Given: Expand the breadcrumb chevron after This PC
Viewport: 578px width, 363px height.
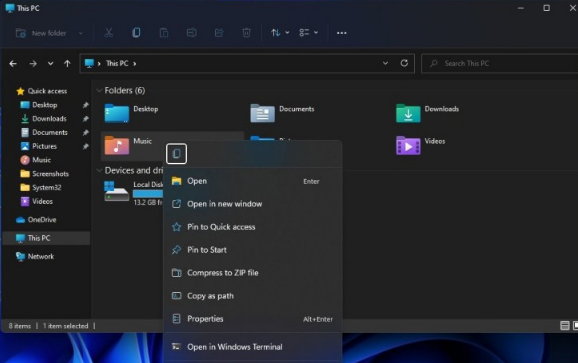Looking at the screenshot, I should click(x=135, y=64).
